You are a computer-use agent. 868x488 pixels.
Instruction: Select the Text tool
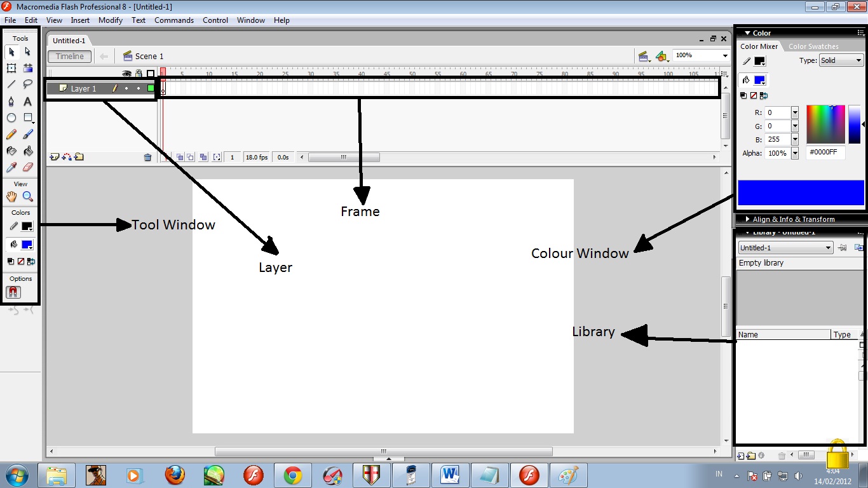click(x=27, y=102)
